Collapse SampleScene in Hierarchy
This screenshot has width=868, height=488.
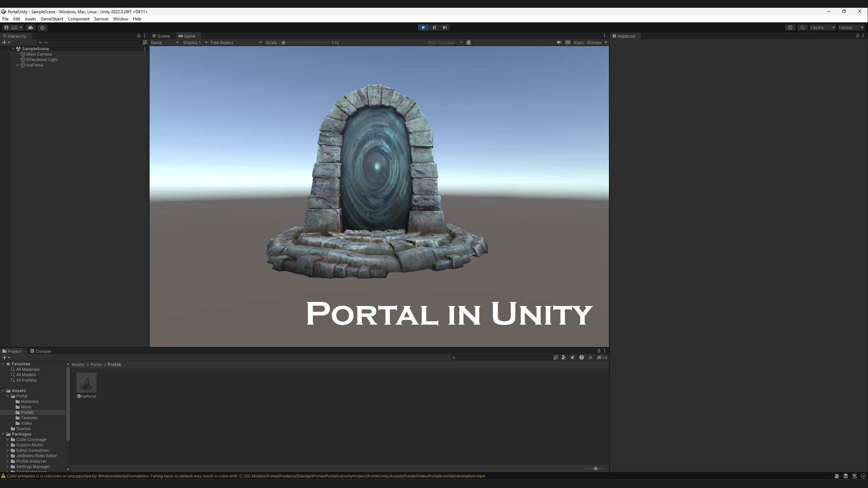(13, 49)
